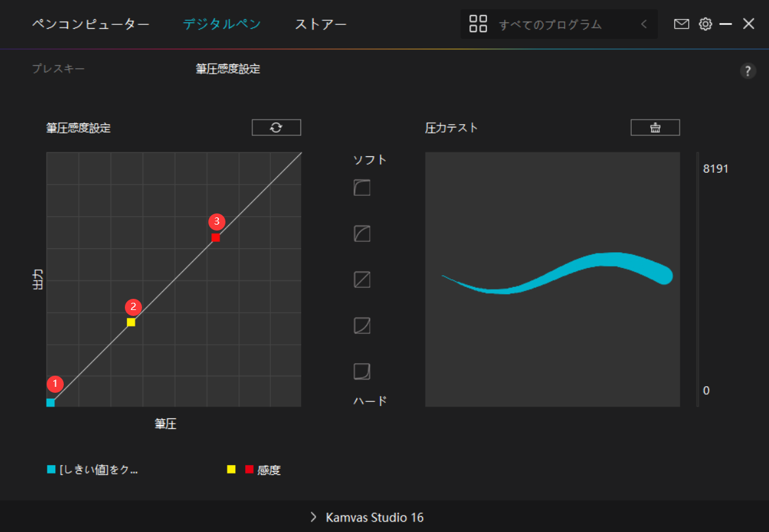This screenshot has width=769, height=532.
Task: Select the linear pressure curve preset
Action: (362, 280)
